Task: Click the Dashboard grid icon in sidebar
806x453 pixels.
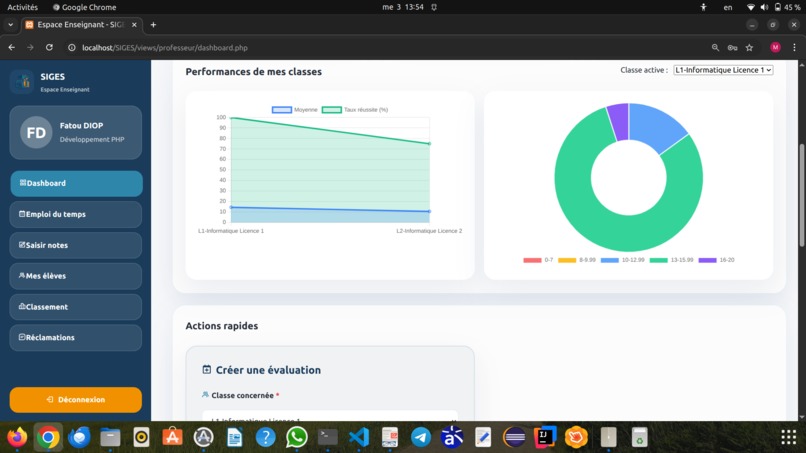Action: tap(23, 183)
